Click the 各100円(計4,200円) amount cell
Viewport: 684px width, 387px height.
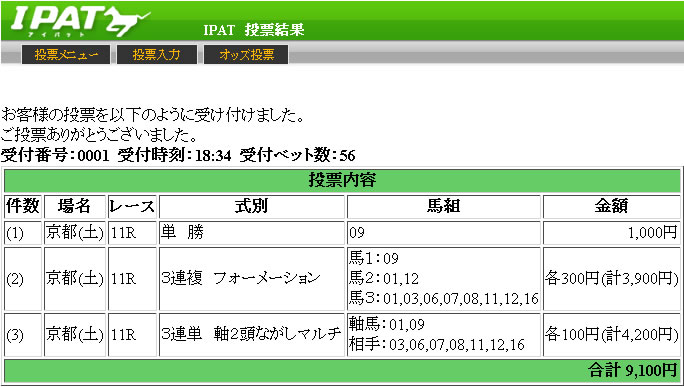tap(611, 335)
